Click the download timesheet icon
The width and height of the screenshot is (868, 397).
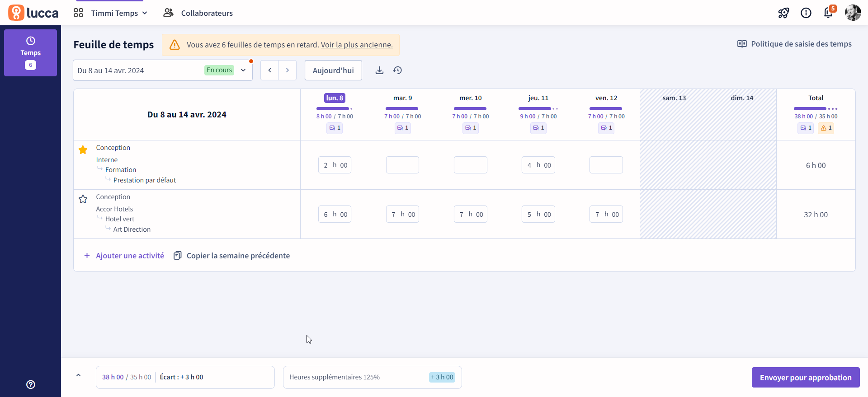click(379, 70)
